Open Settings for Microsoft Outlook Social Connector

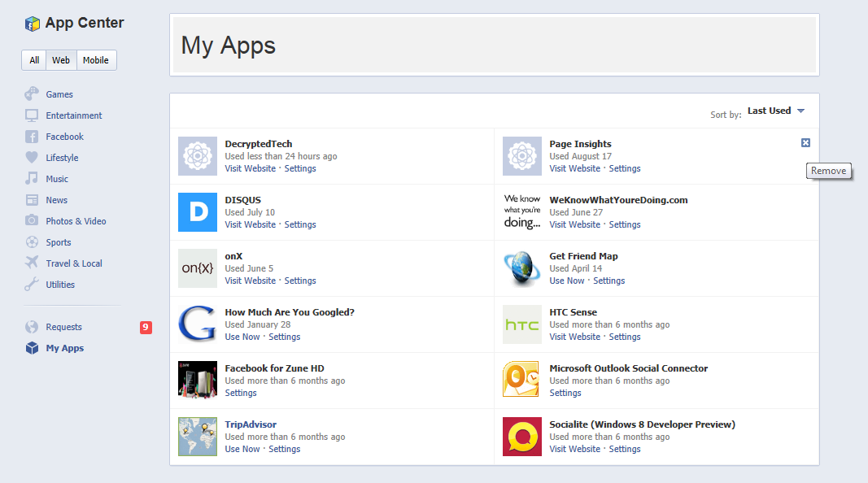tap(565, 393)
